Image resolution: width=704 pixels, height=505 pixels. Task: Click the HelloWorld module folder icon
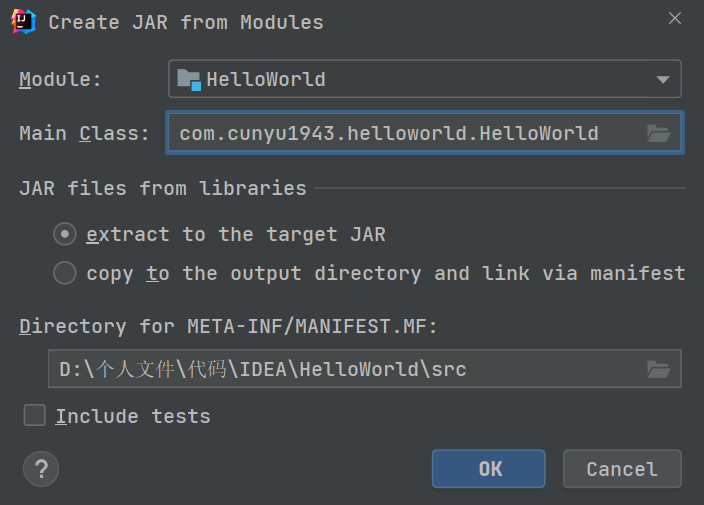click(x=188, y=79)
